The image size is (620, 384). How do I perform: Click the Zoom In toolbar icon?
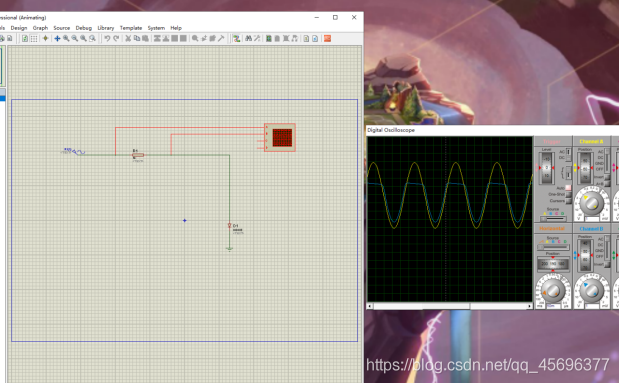[x=66, y=38]
